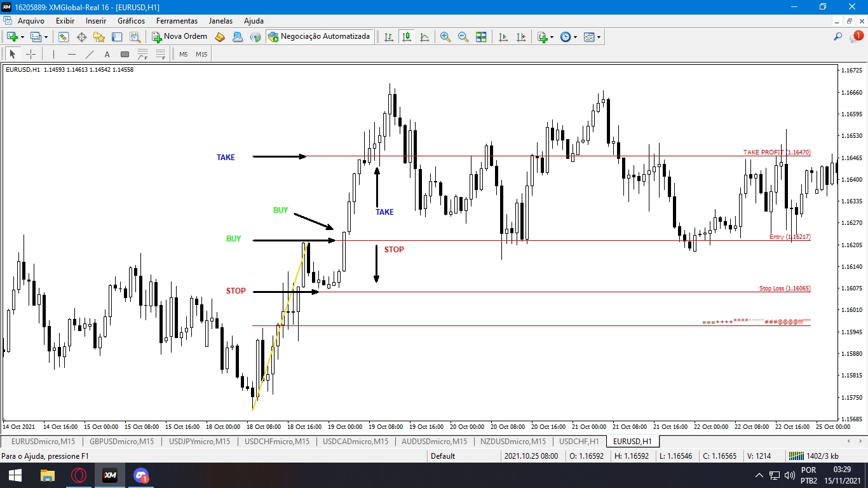Draw a horizontal line on chart
The height and width of the screenshot is (488, 868).
[72, 54]
